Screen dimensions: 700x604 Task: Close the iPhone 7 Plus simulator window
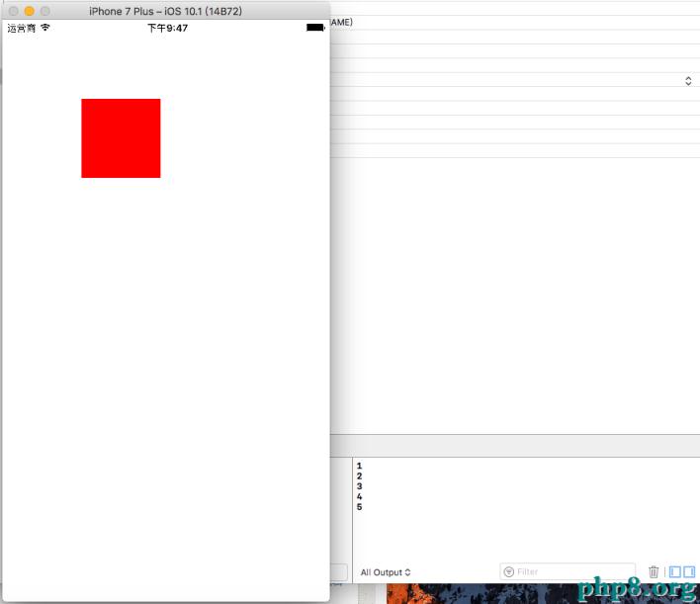[14, 11]
